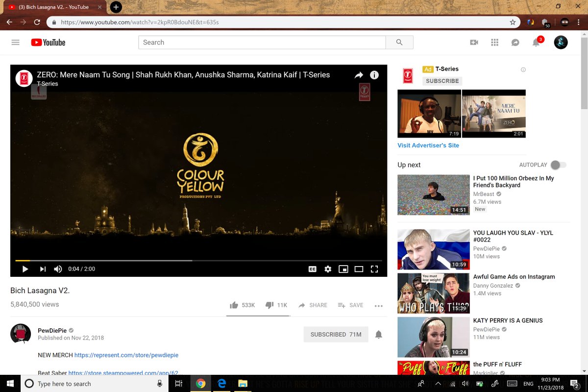Viewport: 588px width, 392px height.
Task: Go to YouTube home via logo
Action: pos(48,43)
